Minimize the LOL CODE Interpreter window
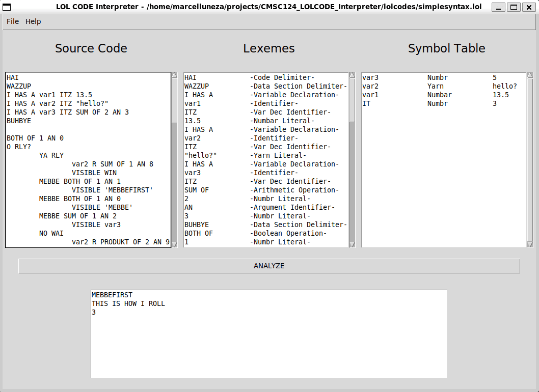 coord(498,7)
